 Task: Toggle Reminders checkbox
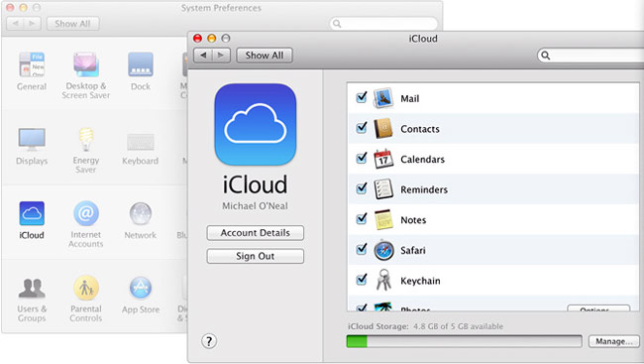pyautogui.click(x=362, y=188)
